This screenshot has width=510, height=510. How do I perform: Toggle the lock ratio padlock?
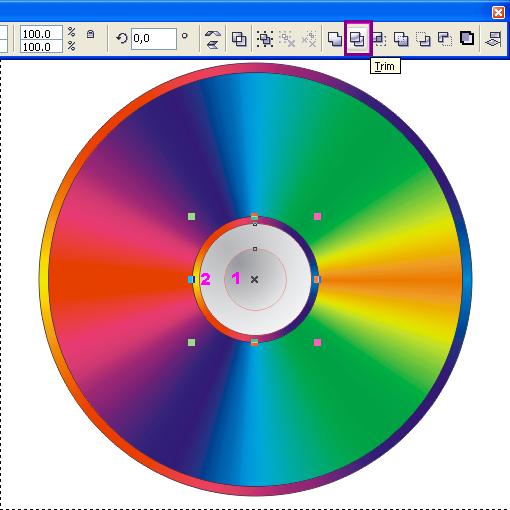[x=90, y=34]
